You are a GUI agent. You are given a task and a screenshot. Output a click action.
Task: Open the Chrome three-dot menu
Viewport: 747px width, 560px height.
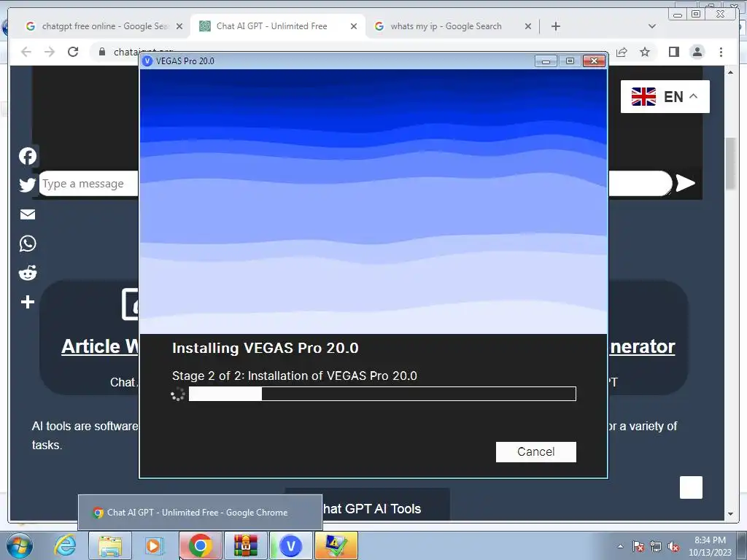(721, 52)
